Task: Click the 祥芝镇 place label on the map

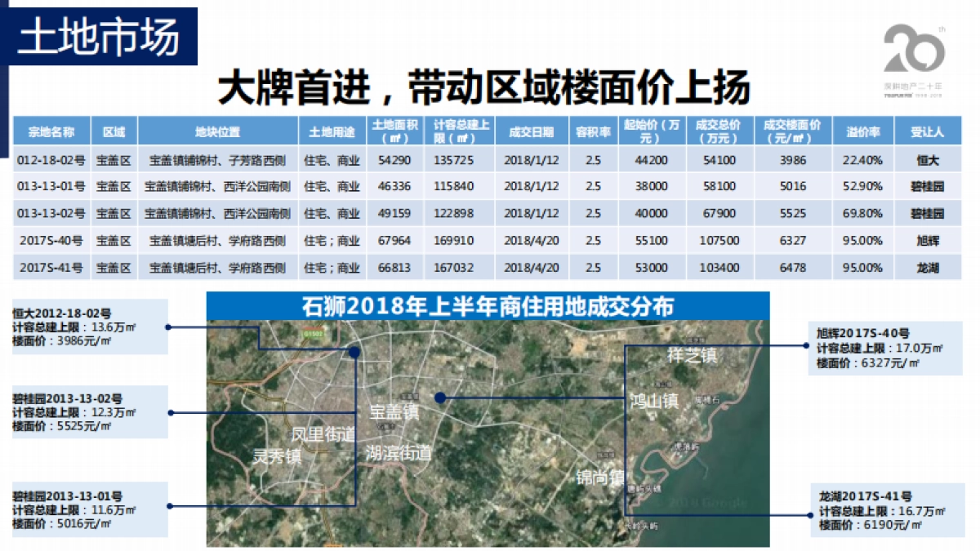Action: click(x=692, y=356)
